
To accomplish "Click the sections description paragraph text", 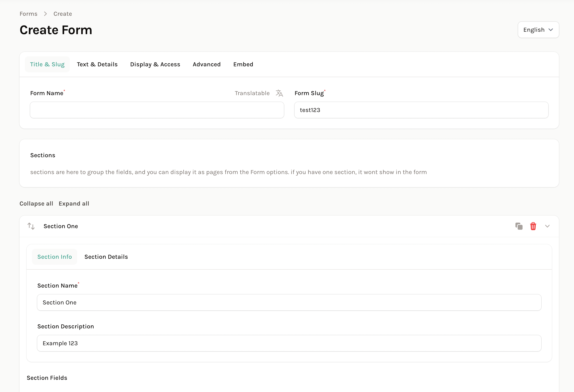I will point(228,172).
